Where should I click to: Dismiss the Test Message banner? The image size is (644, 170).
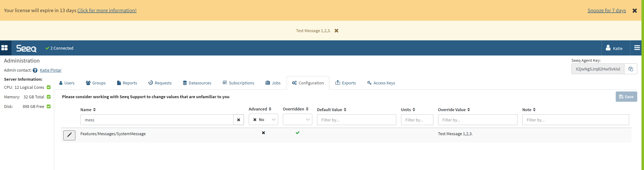pyautogui.click(x=337, y=31)
